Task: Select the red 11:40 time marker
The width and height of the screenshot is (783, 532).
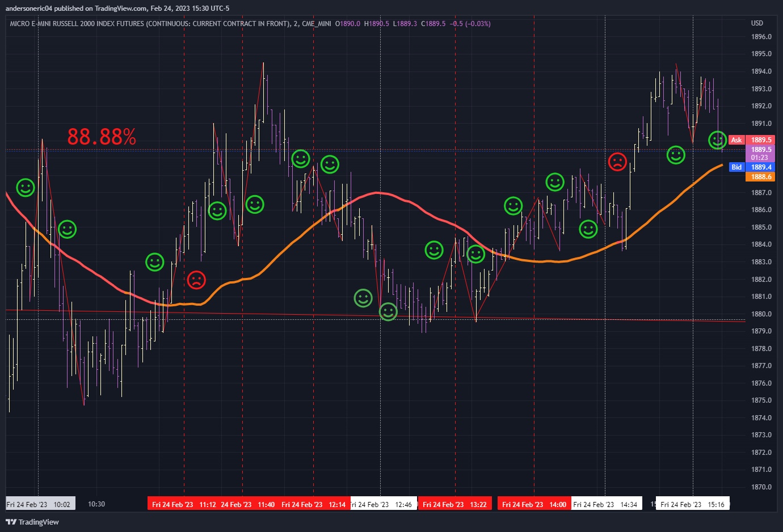Action: 248,504
